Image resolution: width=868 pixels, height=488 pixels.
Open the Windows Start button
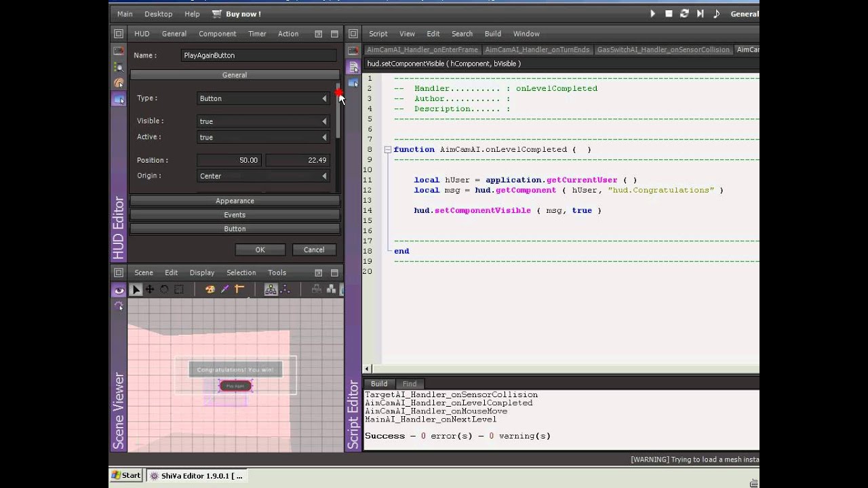point(126,476)
